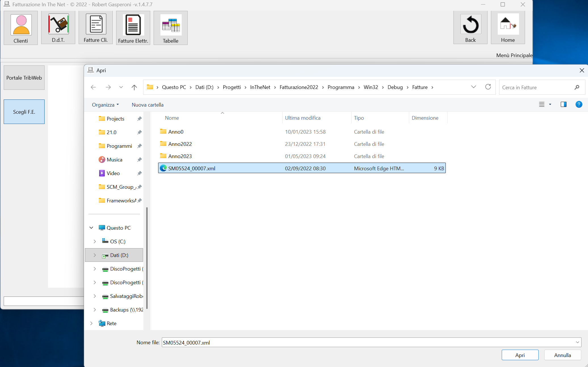Expand Dati (D:) drive node
Image resolution: width=588 pixels, height=367 pixels.
tap(95, 255)
